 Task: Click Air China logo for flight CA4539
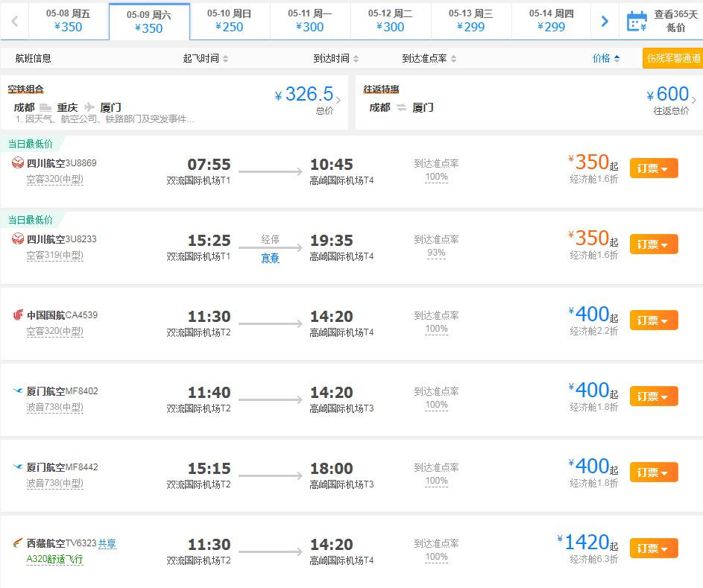coord(18,315)
